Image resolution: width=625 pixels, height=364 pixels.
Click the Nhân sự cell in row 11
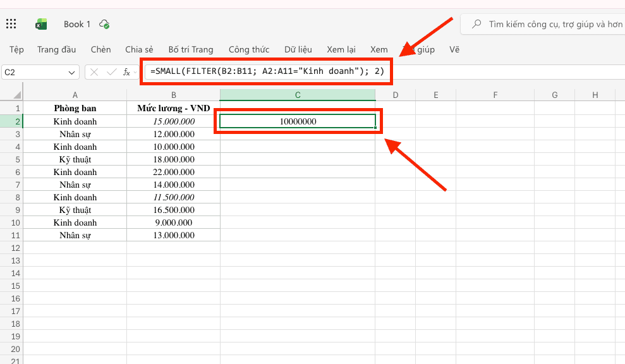tap(75, 235)
